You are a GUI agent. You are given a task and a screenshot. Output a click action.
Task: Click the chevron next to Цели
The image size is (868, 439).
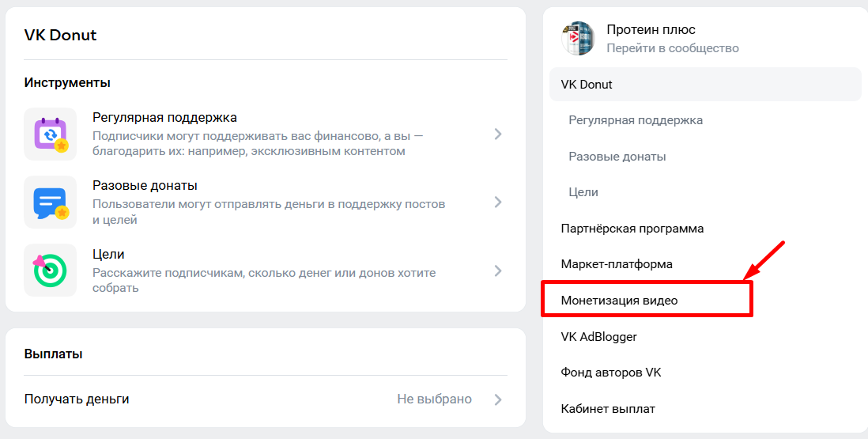pos(498,271)
